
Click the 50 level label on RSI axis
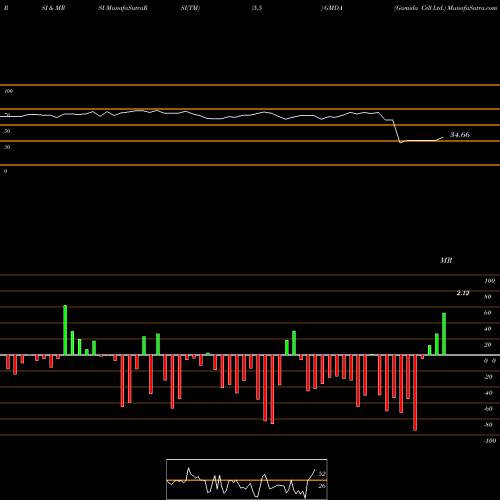(7, 131)
